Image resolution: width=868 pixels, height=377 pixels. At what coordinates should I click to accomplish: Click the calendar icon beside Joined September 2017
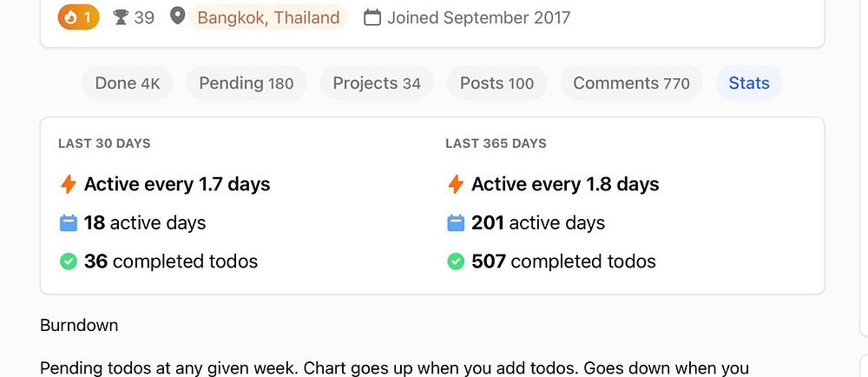click(372, 17)
